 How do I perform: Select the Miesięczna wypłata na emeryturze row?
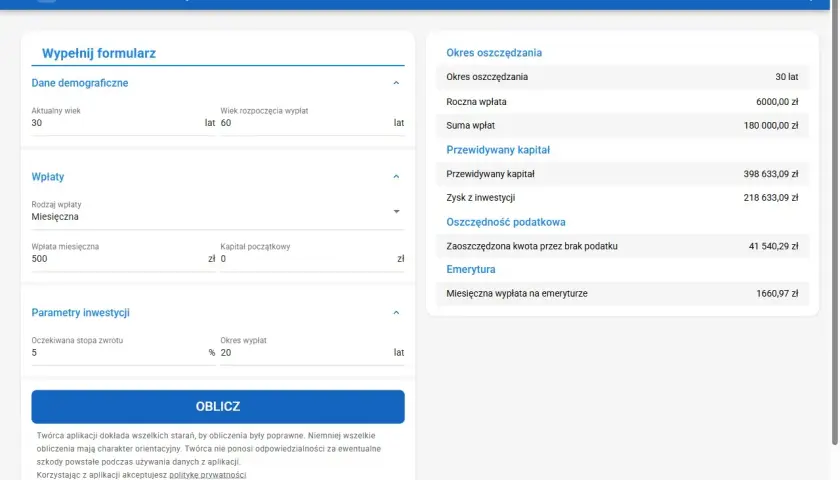[x=622, y=294]
